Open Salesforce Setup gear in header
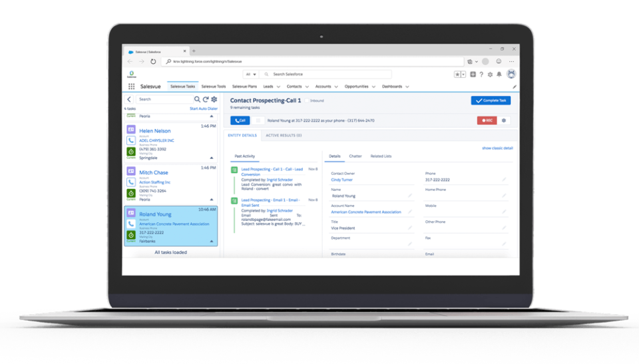 click(490, 74)
